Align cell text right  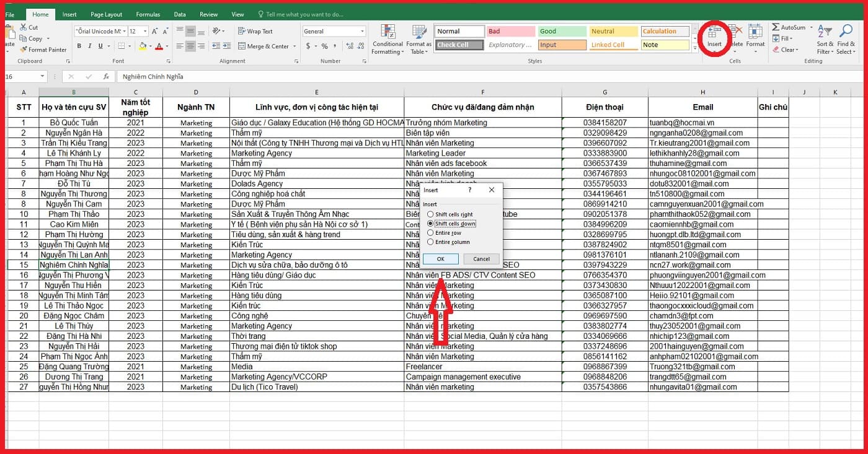[202, 46]
